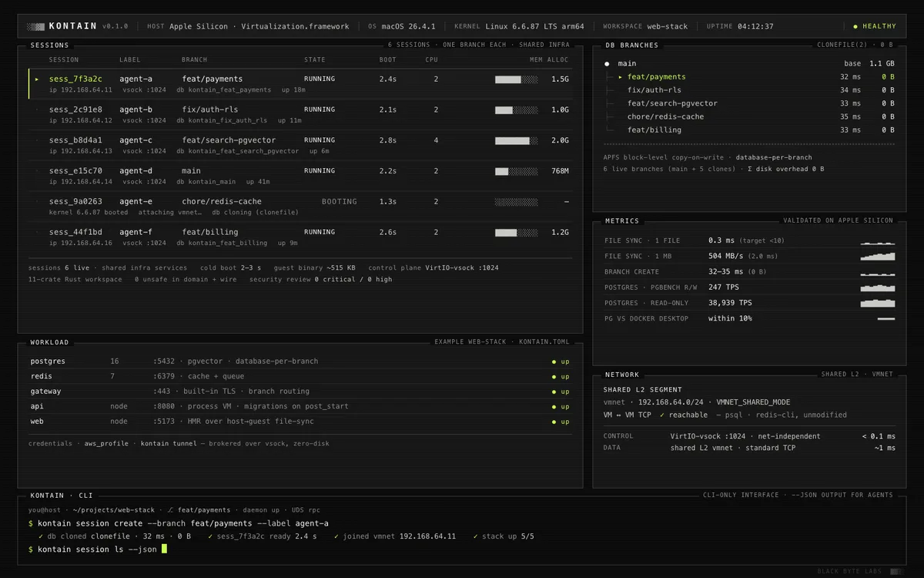Click the aws_profile credential
Screen dimensions: 924x578
tap(107, 444)
